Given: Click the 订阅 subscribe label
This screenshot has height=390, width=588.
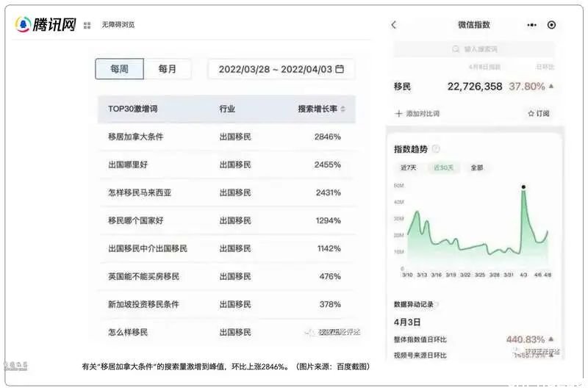Looking at the screenshot, I should point(542,114).
